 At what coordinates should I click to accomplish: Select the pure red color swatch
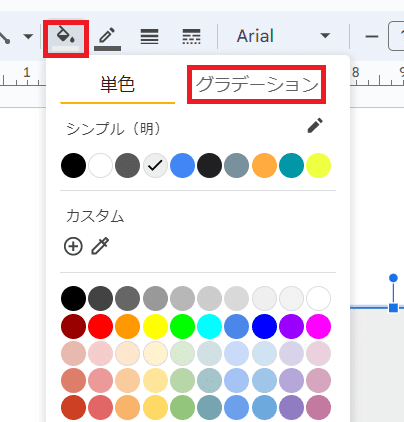[x=100, y=326]
